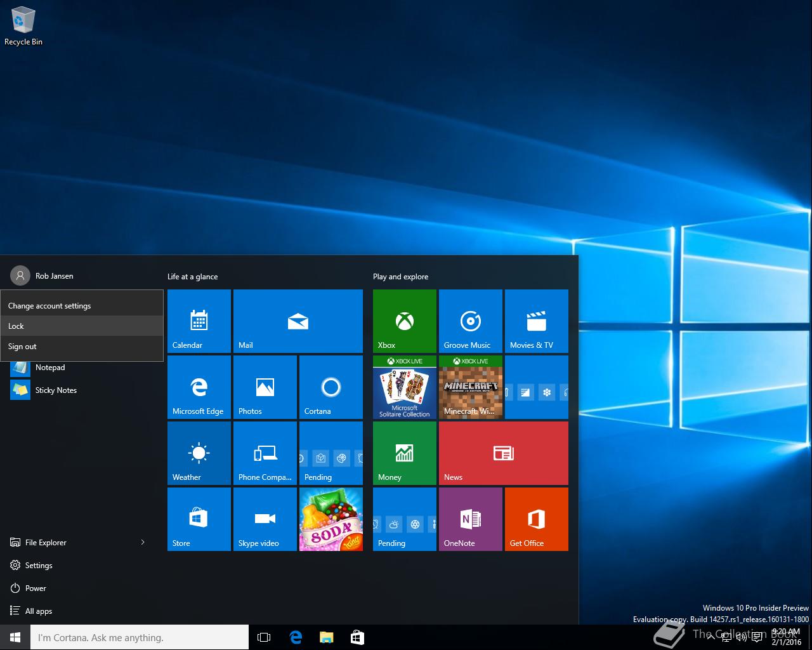
Task: Open the Money tile
Action: (405, 453)
